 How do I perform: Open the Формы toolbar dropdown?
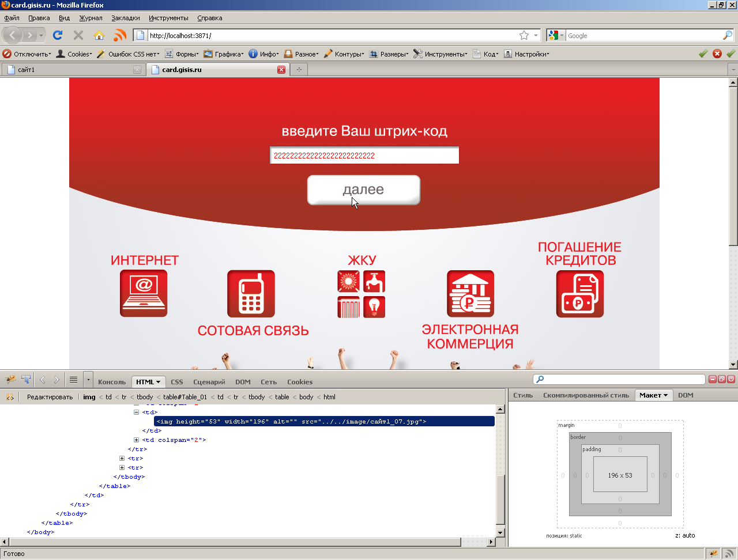point(182,54)
